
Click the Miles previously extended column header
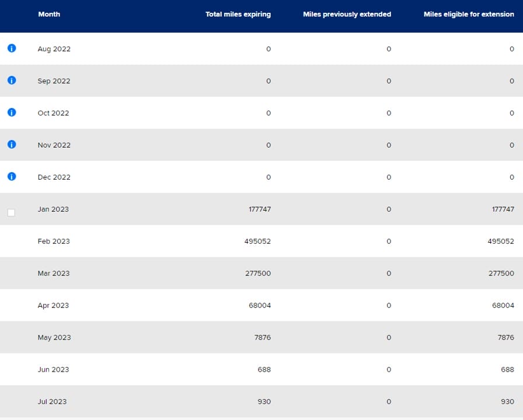347,14
